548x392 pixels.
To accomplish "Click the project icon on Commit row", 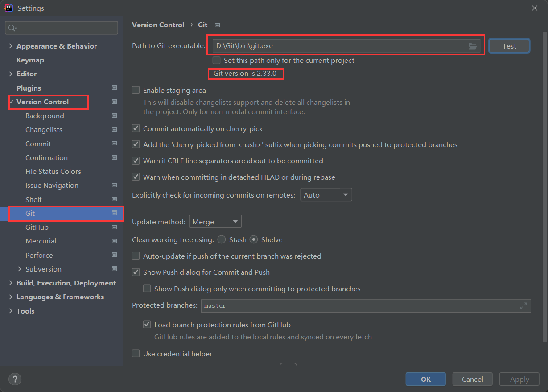I will 114,144.
